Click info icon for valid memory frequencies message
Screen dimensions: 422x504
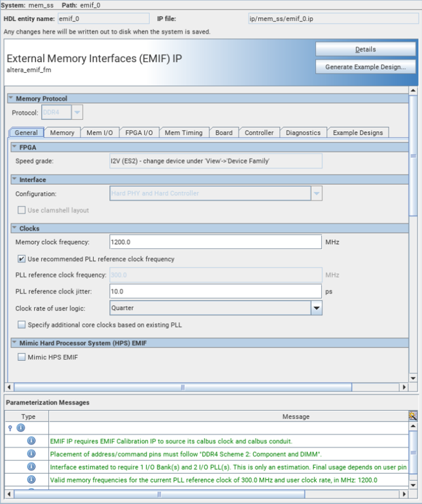pyautogui.click(x=32, y=479)
